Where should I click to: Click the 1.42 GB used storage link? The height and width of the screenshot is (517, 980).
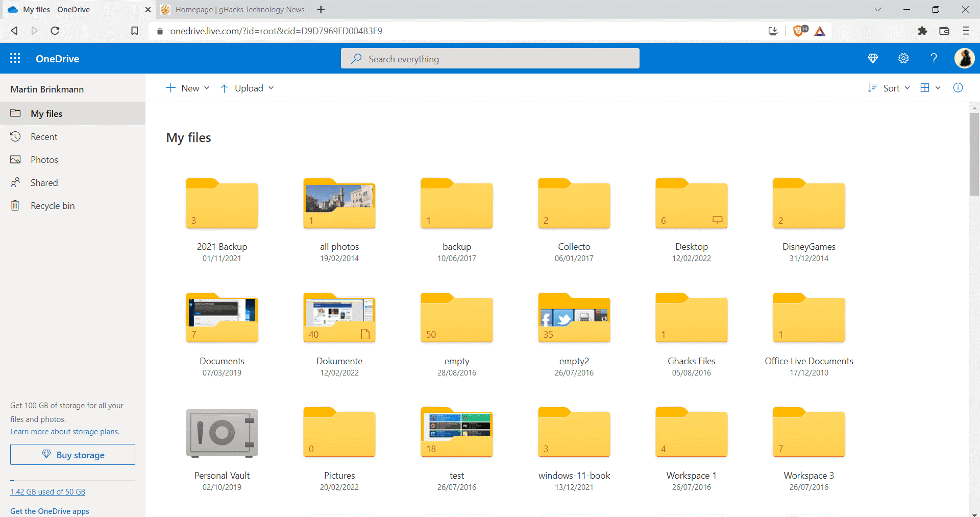(47, 491)
